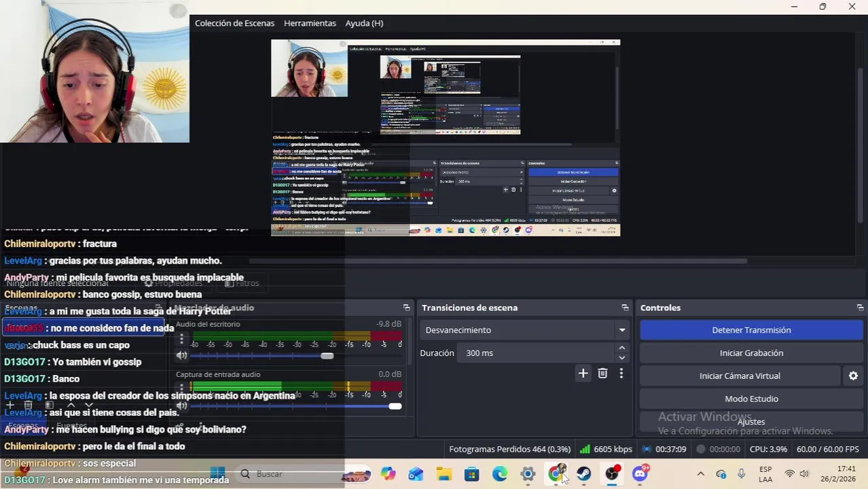
Task: Pop out the Transiciones de escena dock
Action: (625, 308)
